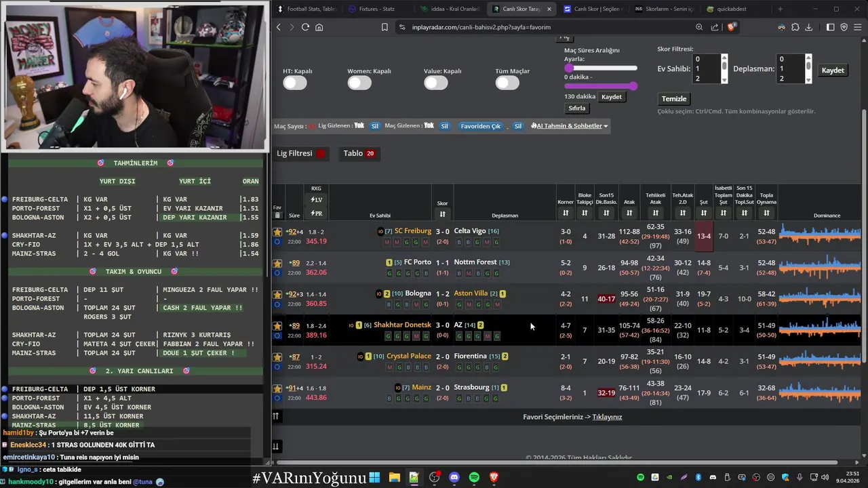Click the Temizle button
Image resolution: width=868 pixels, height=488 pixels.
pyautogui.click(x=674, y=99)
